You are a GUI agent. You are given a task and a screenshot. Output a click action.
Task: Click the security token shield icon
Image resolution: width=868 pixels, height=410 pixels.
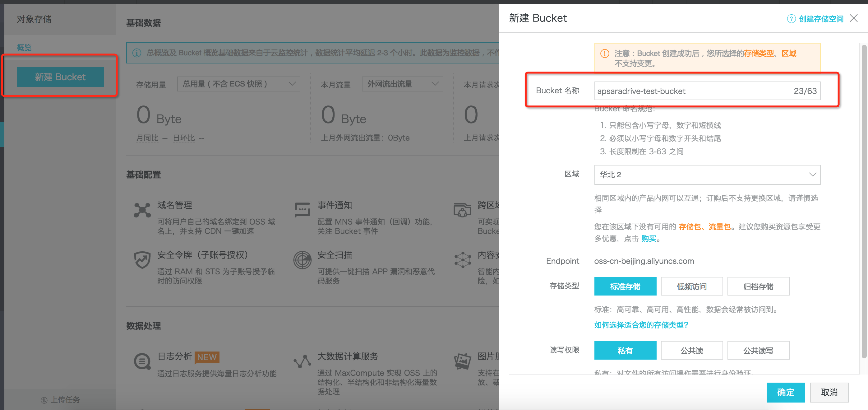[x=142, y=260]
